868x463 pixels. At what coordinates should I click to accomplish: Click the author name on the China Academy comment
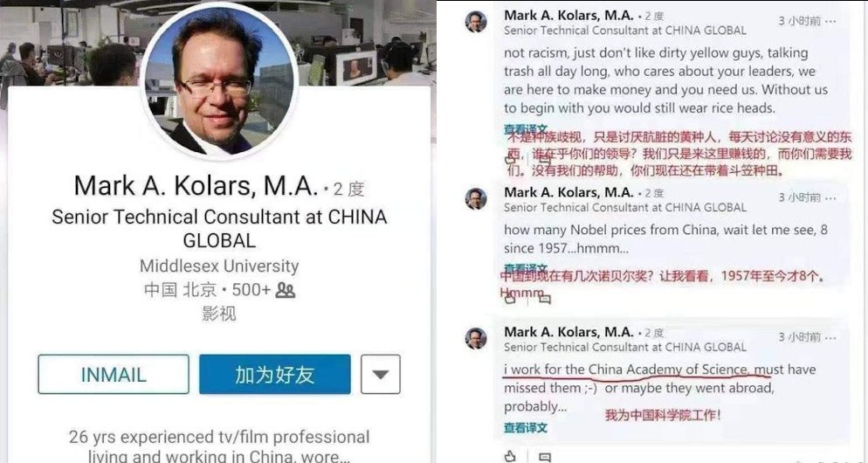pyautogui.click(x=568, y=332)
